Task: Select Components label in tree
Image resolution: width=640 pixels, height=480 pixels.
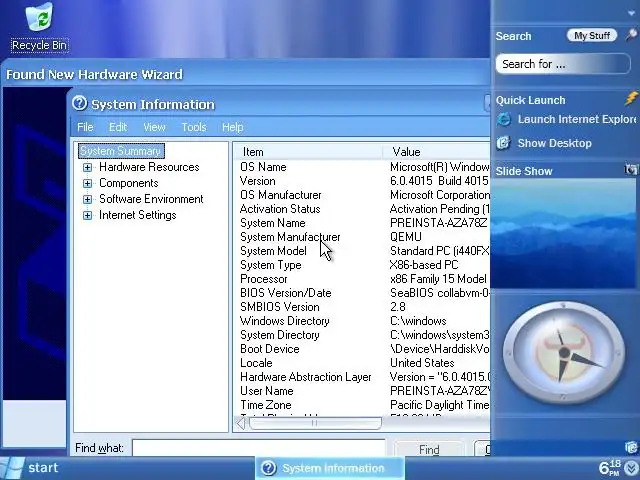Action: coord(129,183)
